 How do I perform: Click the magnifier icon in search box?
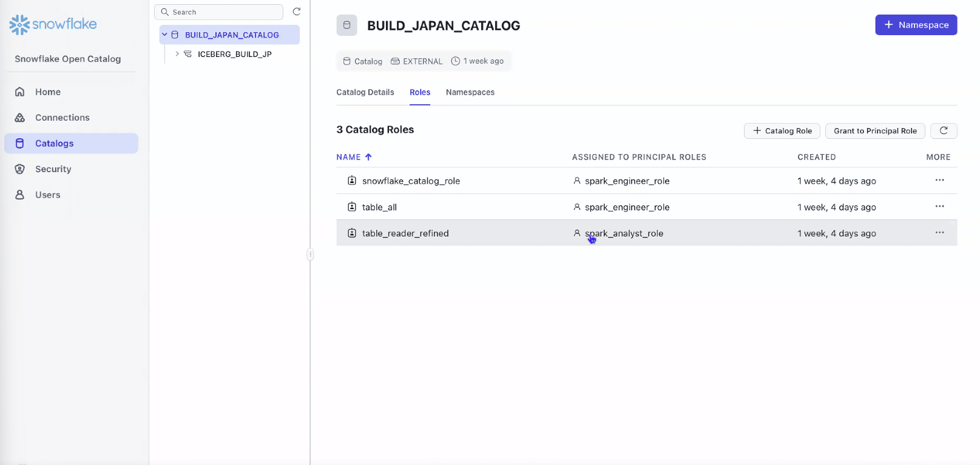(x=164, y=12)
